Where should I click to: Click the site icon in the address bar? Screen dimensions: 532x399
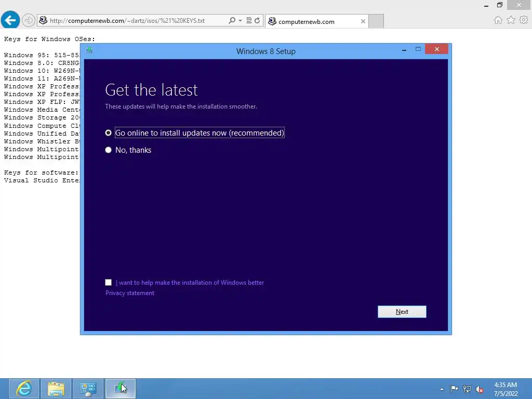[x=43, y=20]
